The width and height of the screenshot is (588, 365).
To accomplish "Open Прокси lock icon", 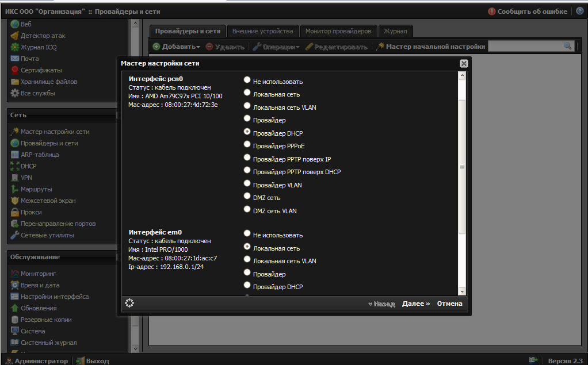I will [14, 212].
